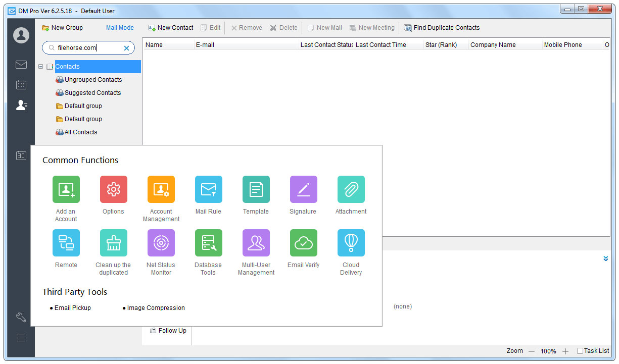The width and height of the screenshot is (619, 364).
Task: Open the hamburger menu at bottom left
Action: click(21, 338)
